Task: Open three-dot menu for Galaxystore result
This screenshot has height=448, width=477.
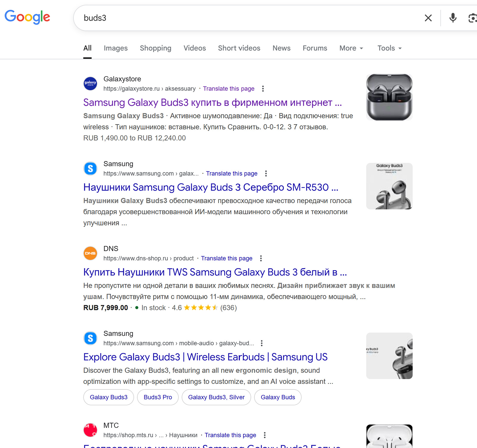Action: coord(263,89)
